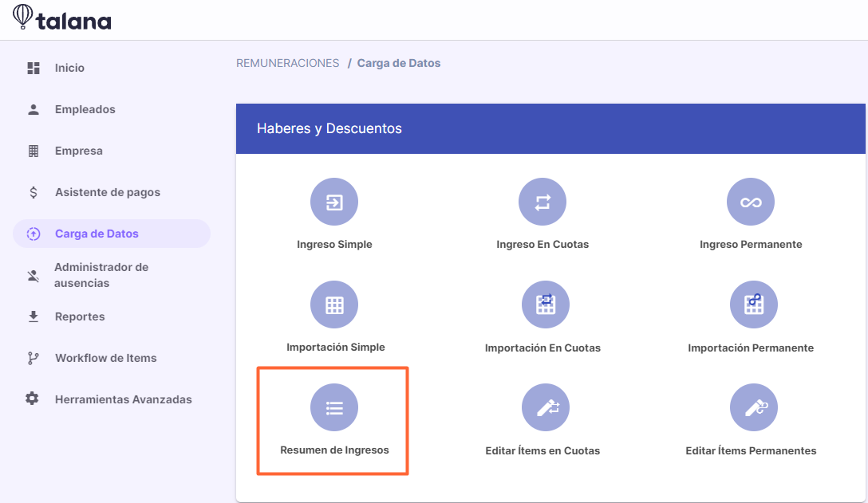Open Importación Permanente icon
This screenshot has width=868, height=503.
coord(754,305)
